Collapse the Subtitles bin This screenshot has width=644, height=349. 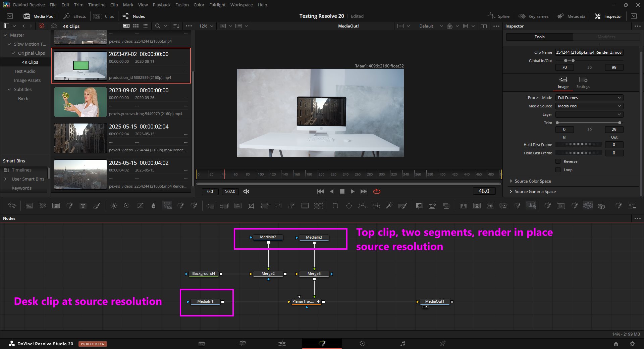pyautogui.click(x=9, y=89)
